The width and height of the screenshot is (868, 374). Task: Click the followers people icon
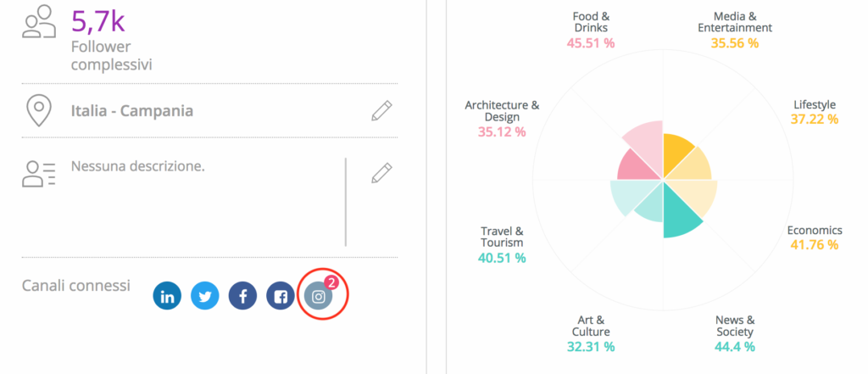pyautogui.click(x=39, y=24)
